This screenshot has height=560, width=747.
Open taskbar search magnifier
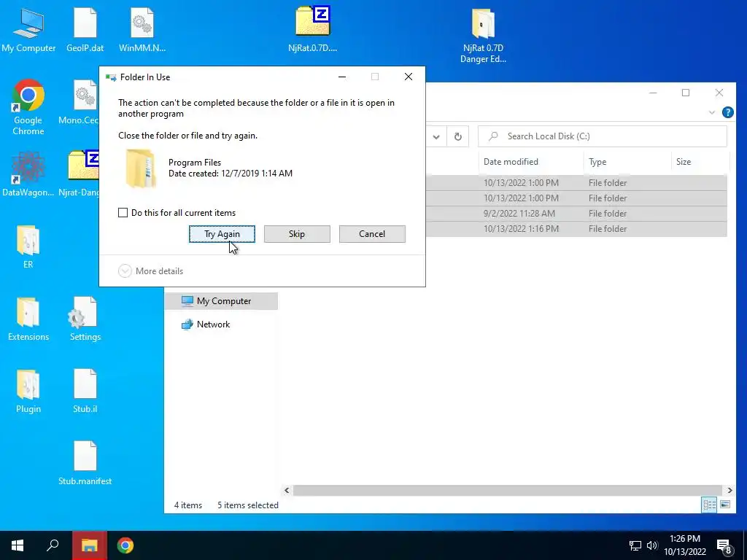pyautogui.click(x=53, y=545)
